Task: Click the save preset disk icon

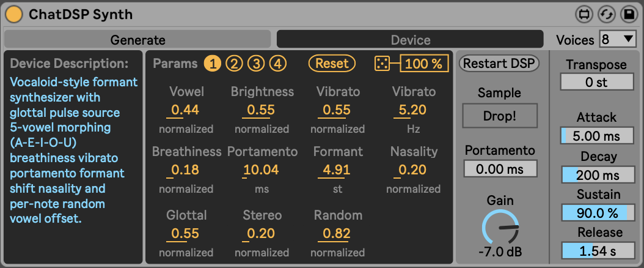Action: coord(628,13)
